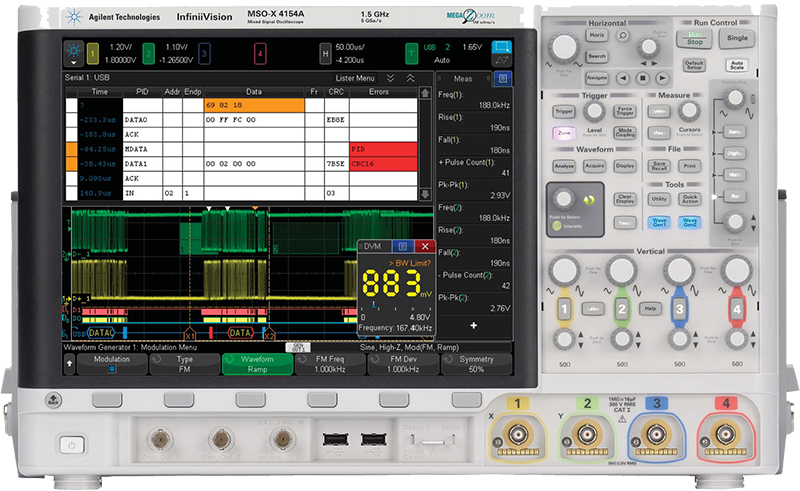
Task: Toggle the Modulation softkey checkbox
Action: [112, 369]
